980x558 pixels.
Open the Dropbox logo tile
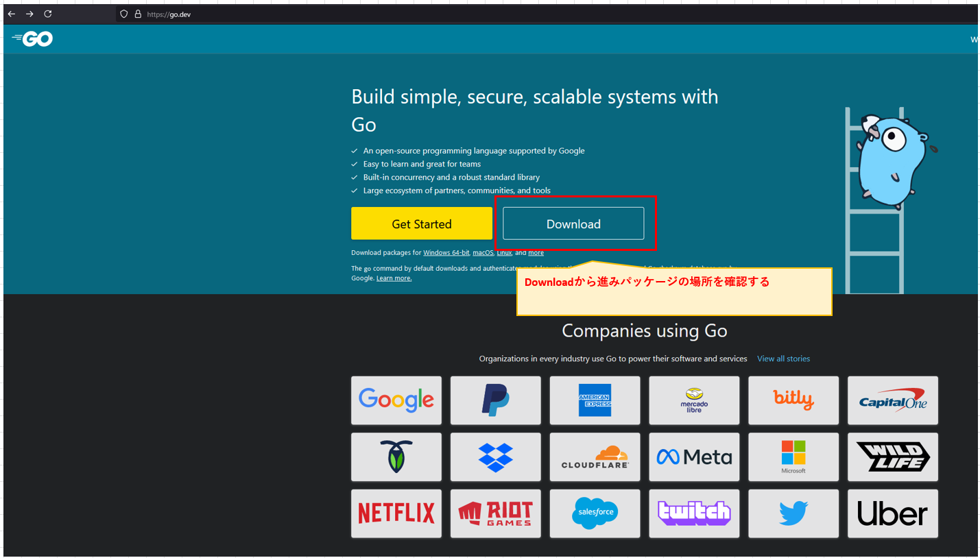(x=495, y=457)
